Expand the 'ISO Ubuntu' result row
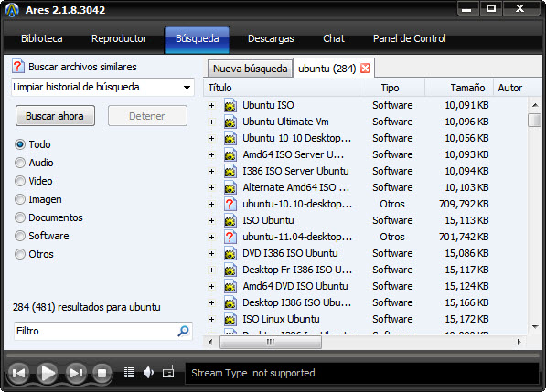This screenshot has width=546, height=392. click(x=211, y=220)
